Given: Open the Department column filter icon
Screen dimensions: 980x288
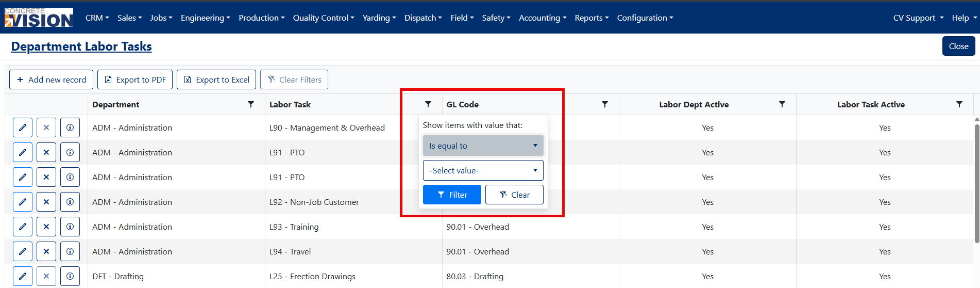Looking at the screenshot, I should 251,104.
